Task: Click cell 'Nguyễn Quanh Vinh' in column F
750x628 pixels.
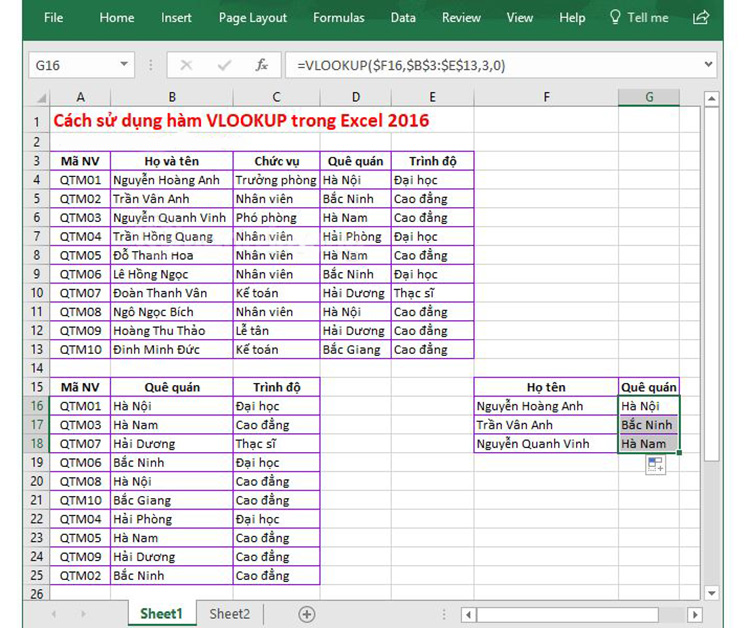Action: point(546,444)
